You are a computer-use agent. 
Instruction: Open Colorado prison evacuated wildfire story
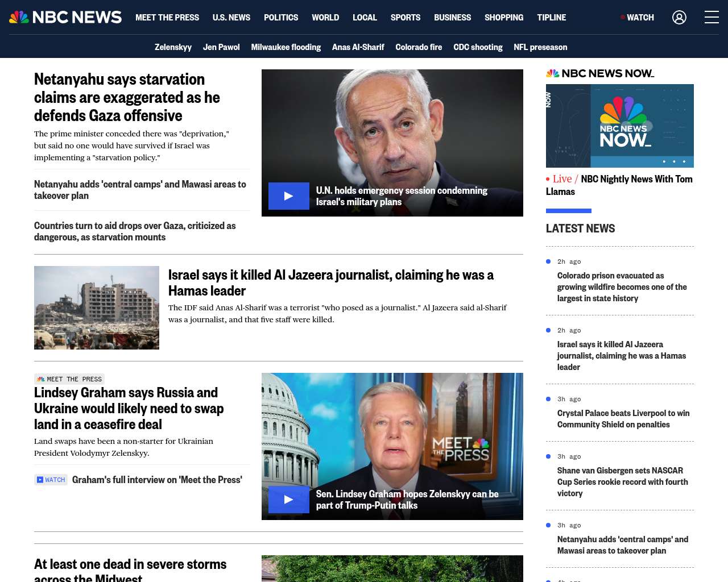point(622,287)
